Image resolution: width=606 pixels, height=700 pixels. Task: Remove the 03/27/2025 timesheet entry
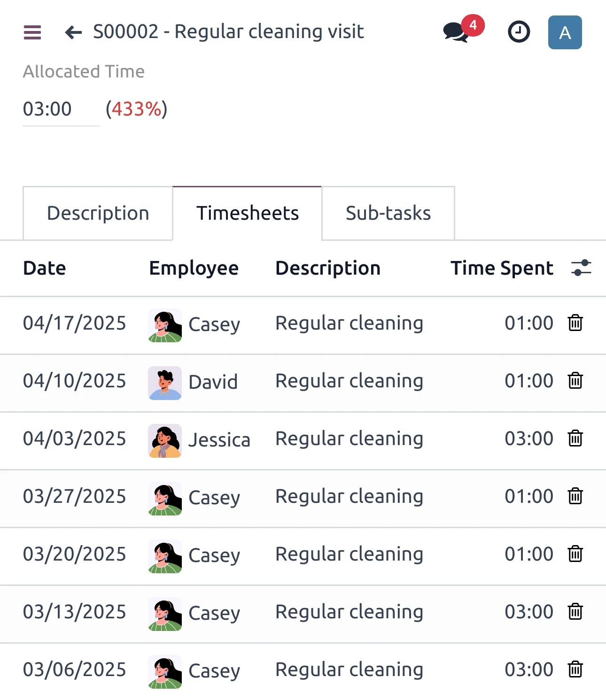coord(575,496)
